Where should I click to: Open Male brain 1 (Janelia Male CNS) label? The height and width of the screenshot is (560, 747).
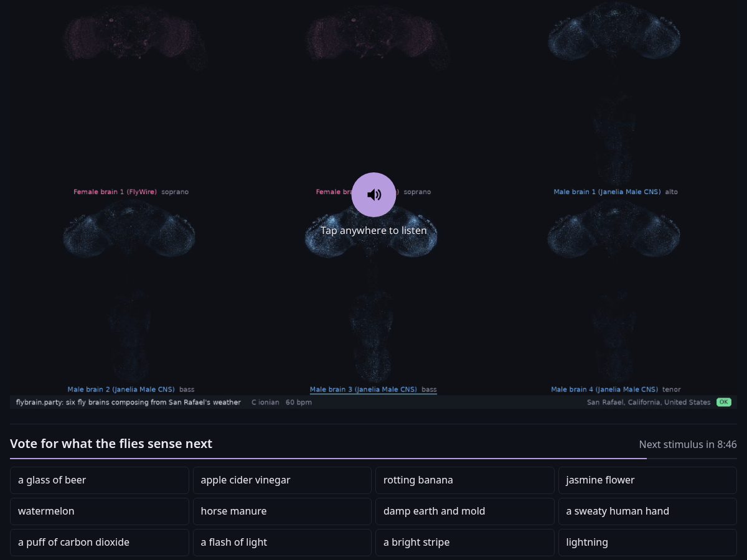coord(607,192)
